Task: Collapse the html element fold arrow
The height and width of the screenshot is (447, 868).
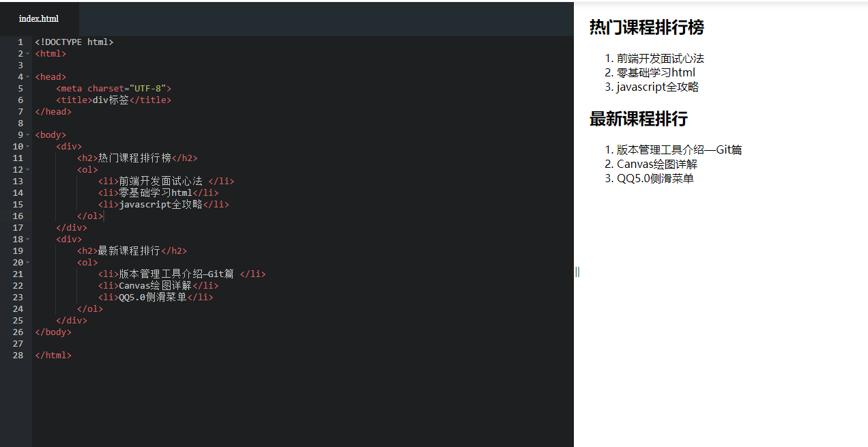Action: point(28,53)
